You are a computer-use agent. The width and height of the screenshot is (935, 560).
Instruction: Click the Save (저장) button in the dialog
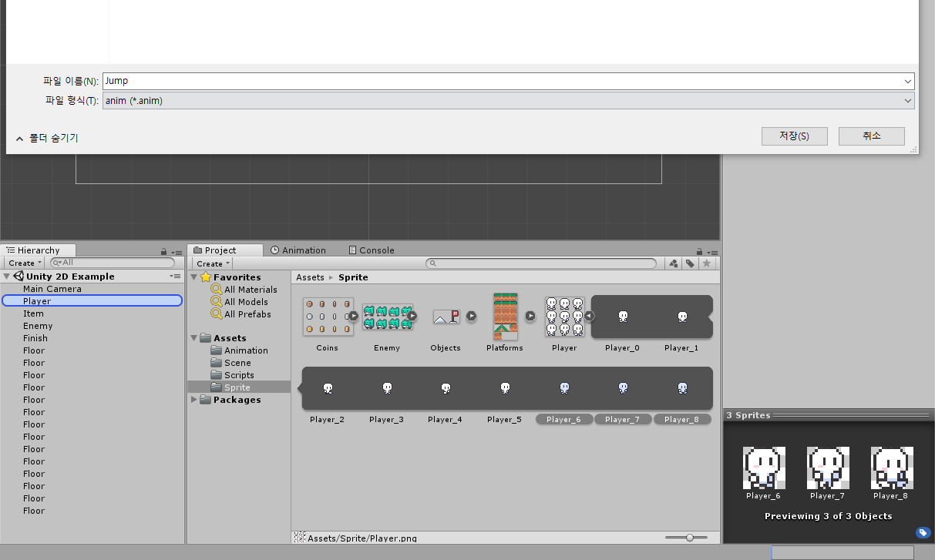click(794, 136)
